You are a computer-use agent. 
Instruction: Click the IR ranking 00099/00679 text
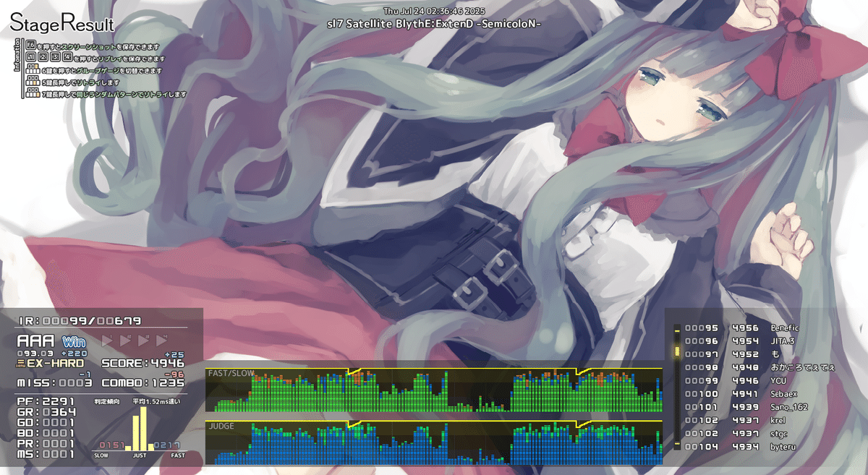79,320
